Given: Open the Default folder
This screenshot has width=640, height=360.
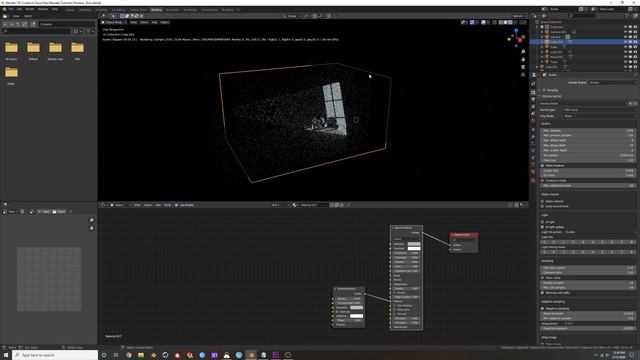Looking at the screenshot, I should tap(33, 51).
